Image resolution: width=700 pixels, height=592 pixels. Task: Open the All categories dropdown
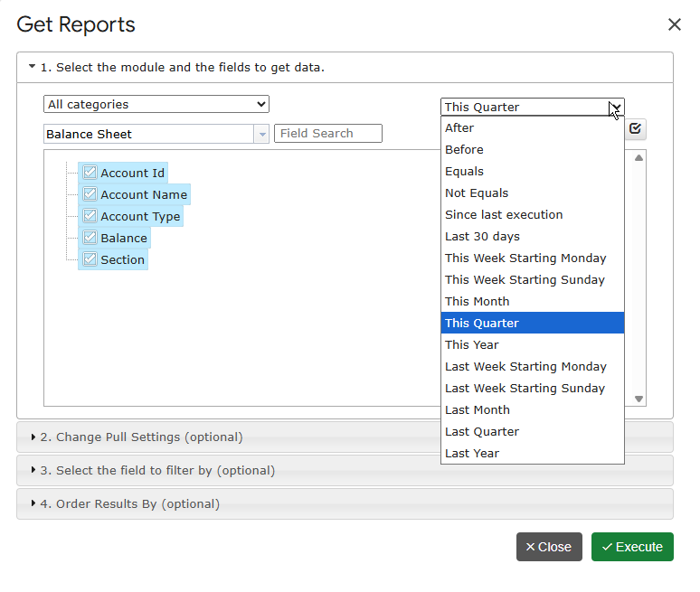[x=156, y=104]
